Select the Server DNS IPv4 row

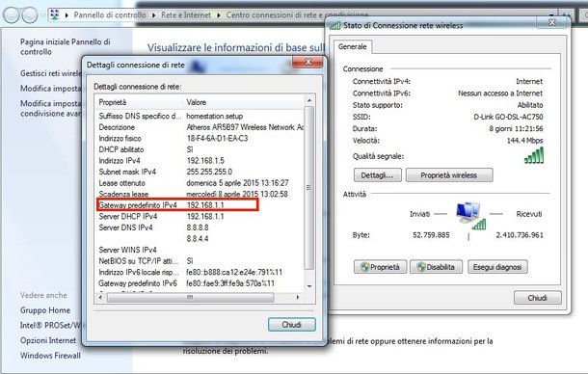click(200, 227)
